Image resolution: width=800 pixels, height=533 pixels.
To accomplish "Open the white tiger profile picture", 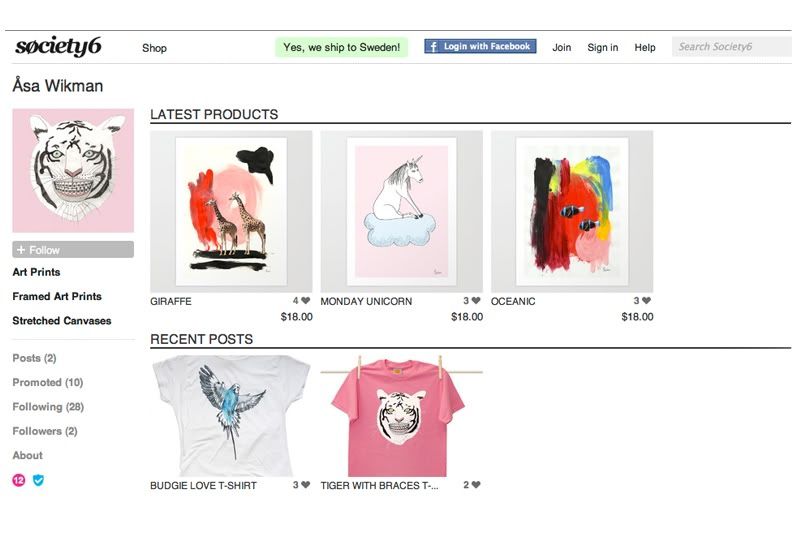I will (73, 170).
